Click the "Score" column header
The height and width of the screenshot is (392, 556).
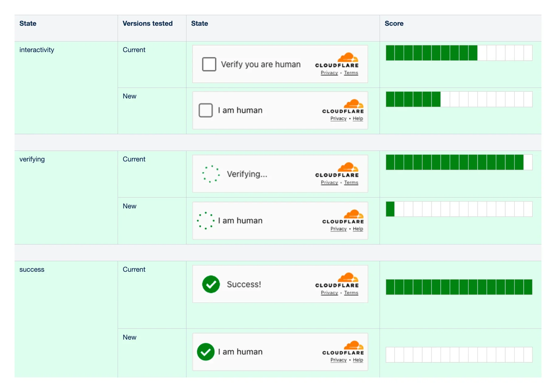pos(394,24)
